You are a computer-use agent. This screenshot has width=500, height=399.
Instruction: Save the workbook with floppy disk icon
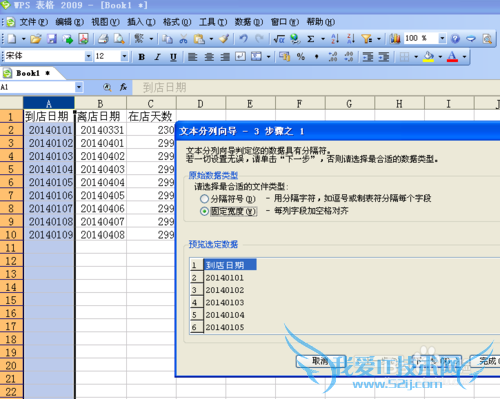(x=52, y=39)
